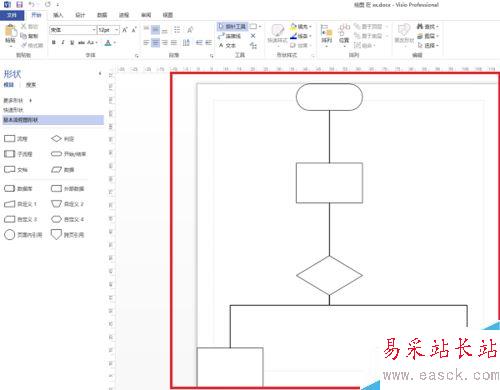Select the Text tool (文本)
Viewport: 500px width, 390px height.
[227, 45]
